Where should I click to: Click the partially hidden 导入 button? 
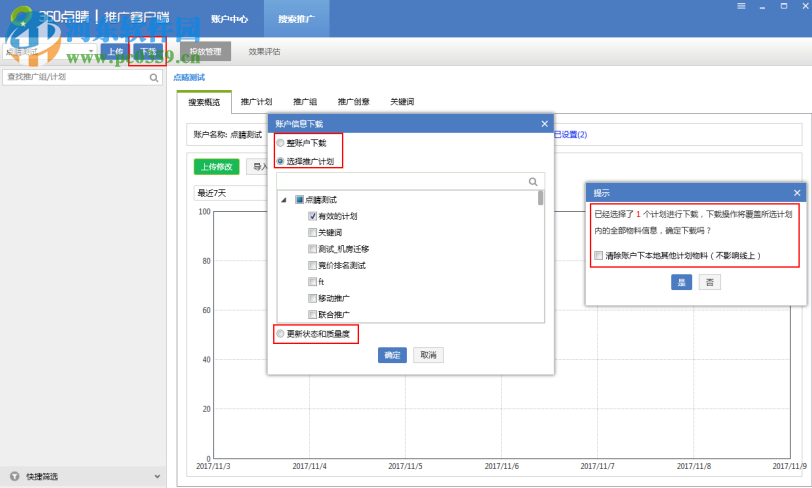[x=258, y=167]
